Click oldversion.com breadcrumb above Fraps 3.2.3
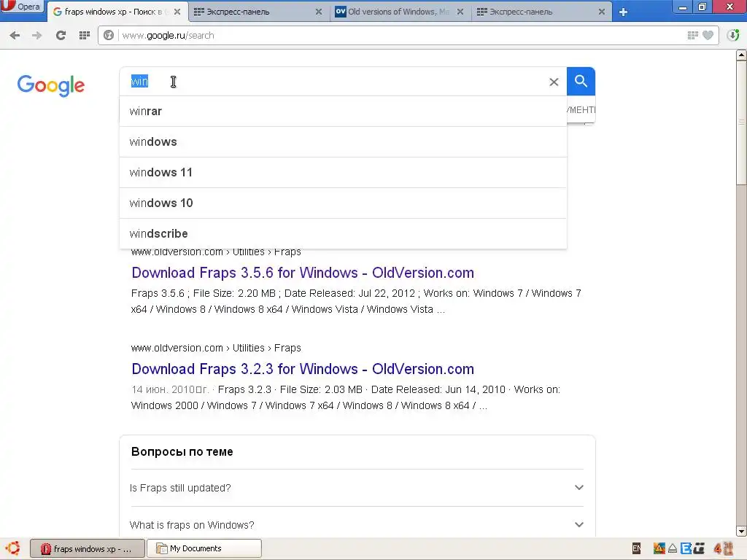 pyautogui.click(x=216, y=348)
